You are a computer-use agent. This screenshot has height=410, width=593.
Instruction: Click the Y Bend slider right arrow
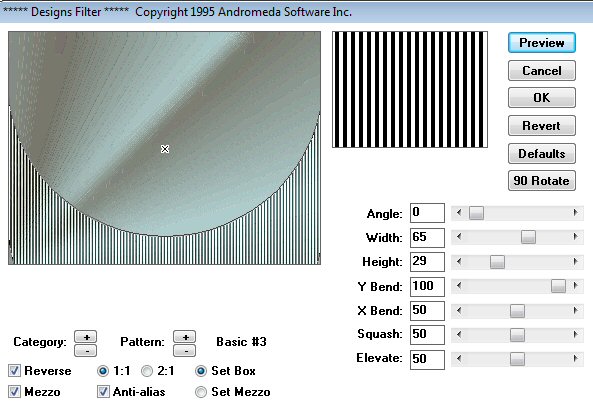click(576, 286)
